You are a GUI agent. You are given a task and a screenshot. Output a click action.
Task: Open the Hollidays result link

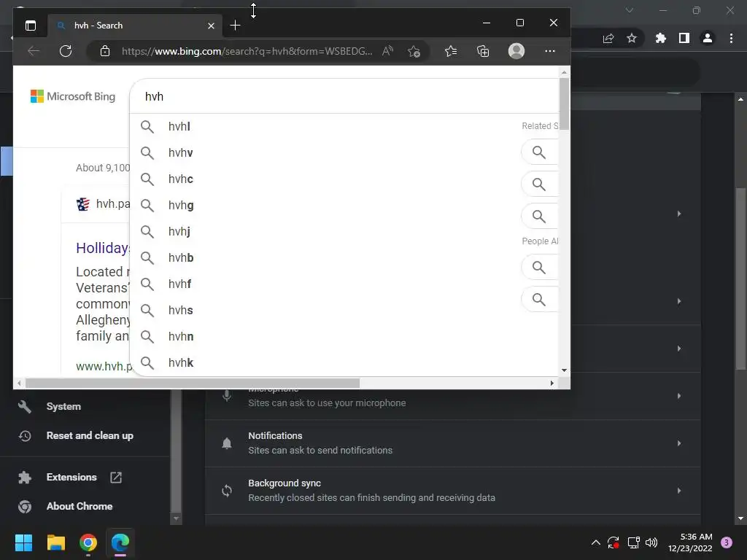click(x=103, y=248)
